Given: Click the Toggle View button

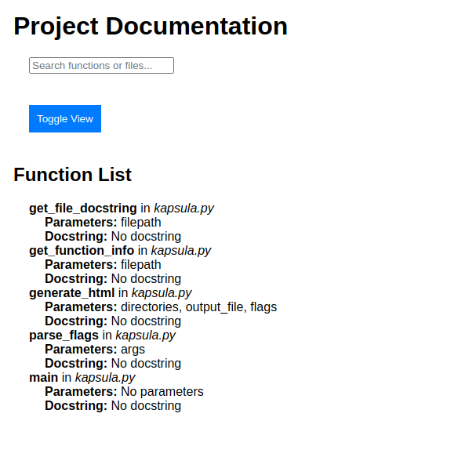Looking at the screenshot, I should [65, 119].
